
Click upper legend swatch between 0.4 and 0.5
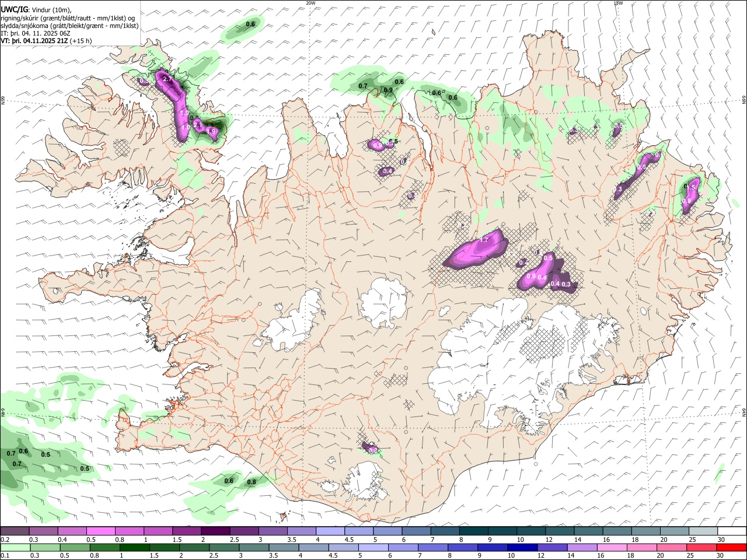coord(72,531)
